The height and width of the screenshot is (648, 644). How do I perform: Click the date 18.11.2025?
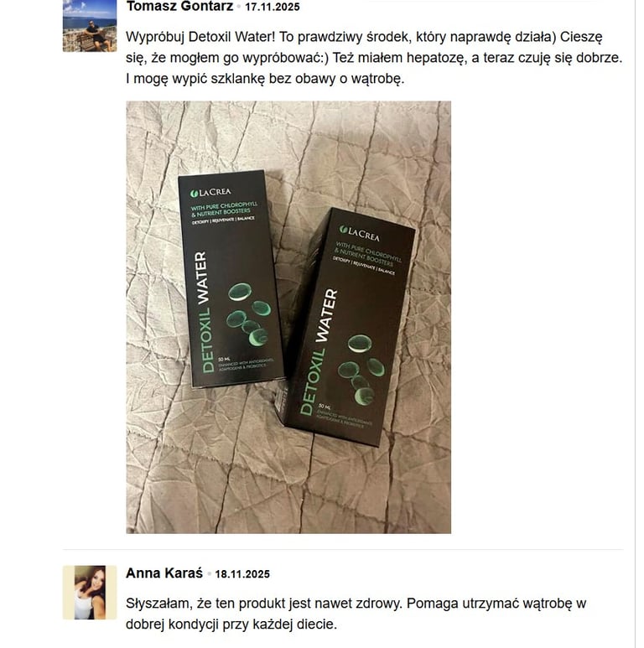242,574
